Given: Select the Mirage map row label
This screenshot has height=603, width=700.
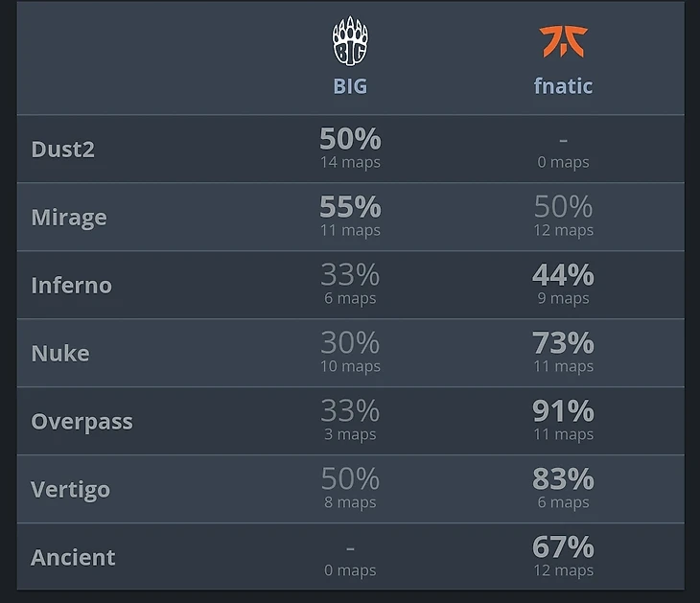Looking at the screenshot, I should pos(69,218).
